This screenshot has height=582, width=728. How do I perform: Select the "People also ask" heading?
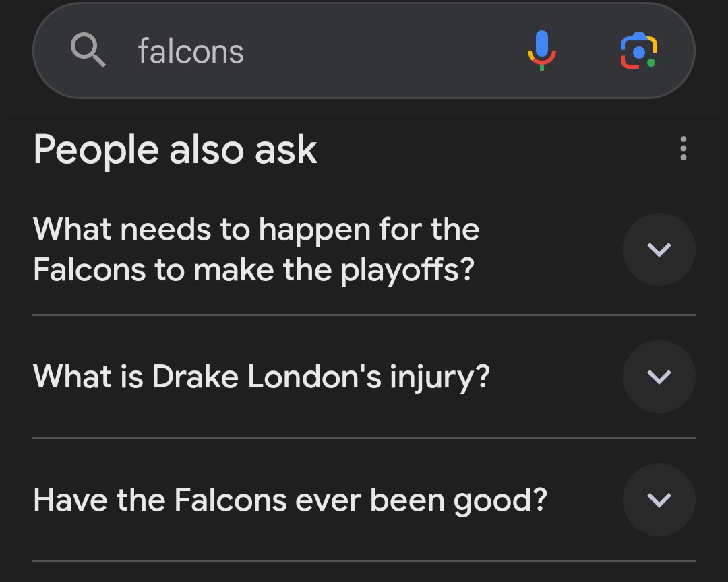coord(175,150)
